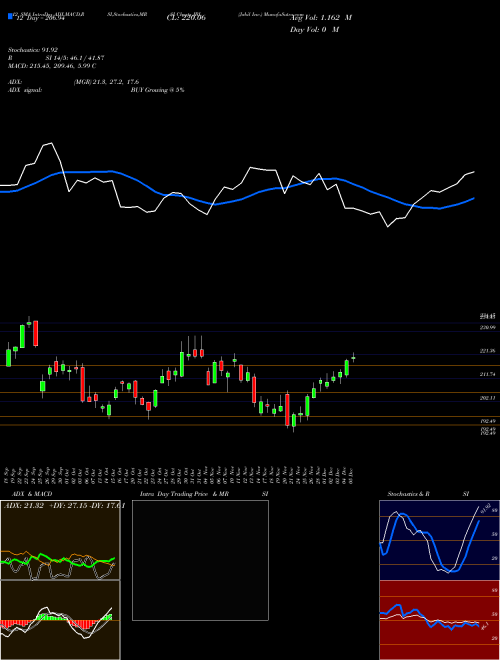Screen dimensions: 500x660
Task: Open the empty intraday trading price panel
Action: coord(200,560)
